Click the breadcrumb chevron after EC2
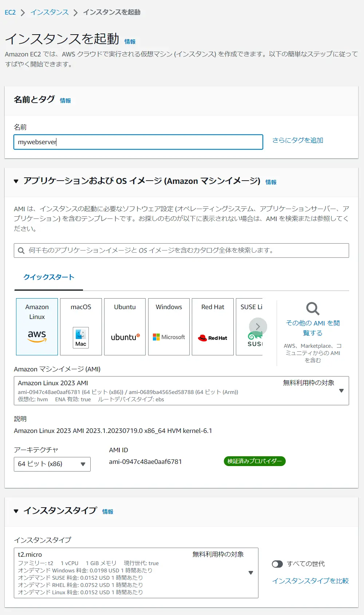This screenshot has height=615, width=364. click(23, 13)
